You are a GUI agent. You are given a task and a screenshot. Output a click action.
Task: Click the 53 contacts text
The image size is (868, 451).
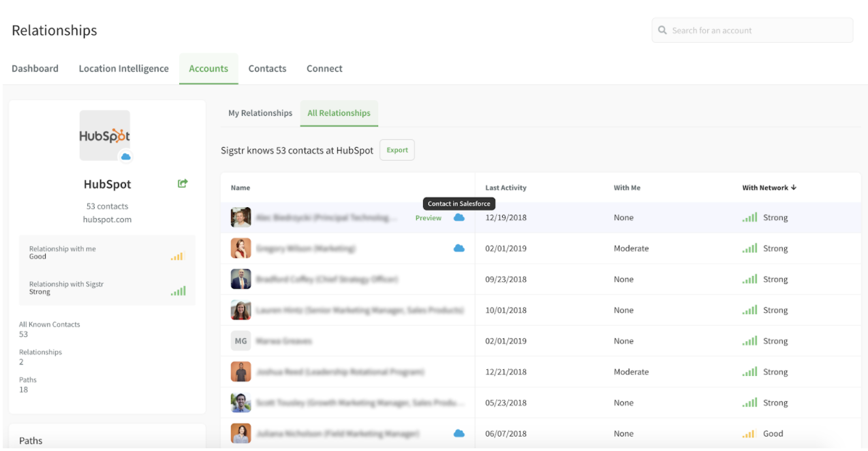click(107, 206)
